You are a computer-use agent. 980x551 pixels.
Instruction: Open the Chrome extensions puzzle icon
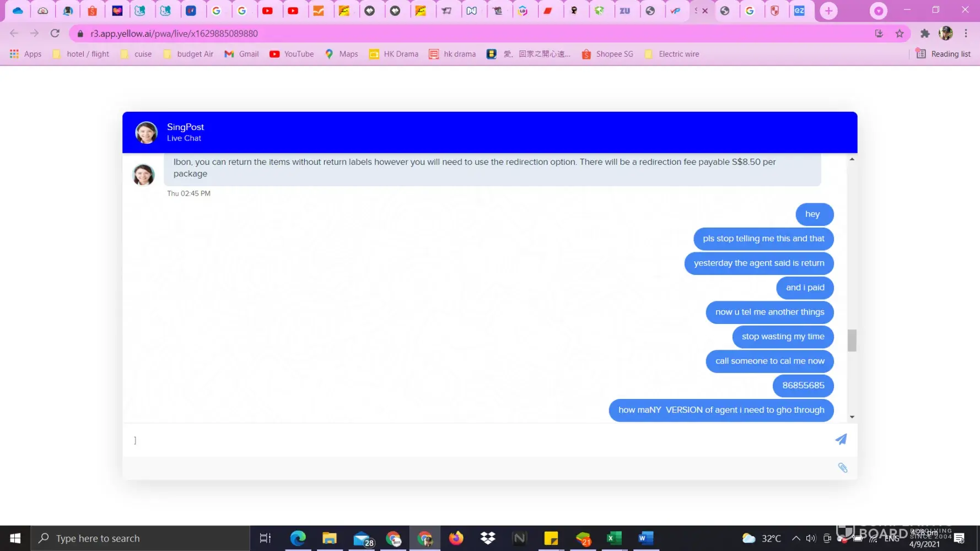925,34
